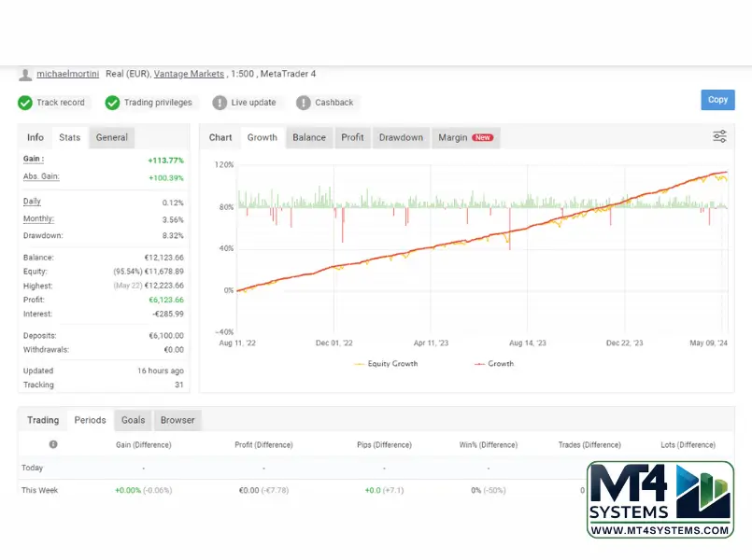Click the user avatar icon
The width and height of the screenshot is (752, 560).
[x=25, y=75]
